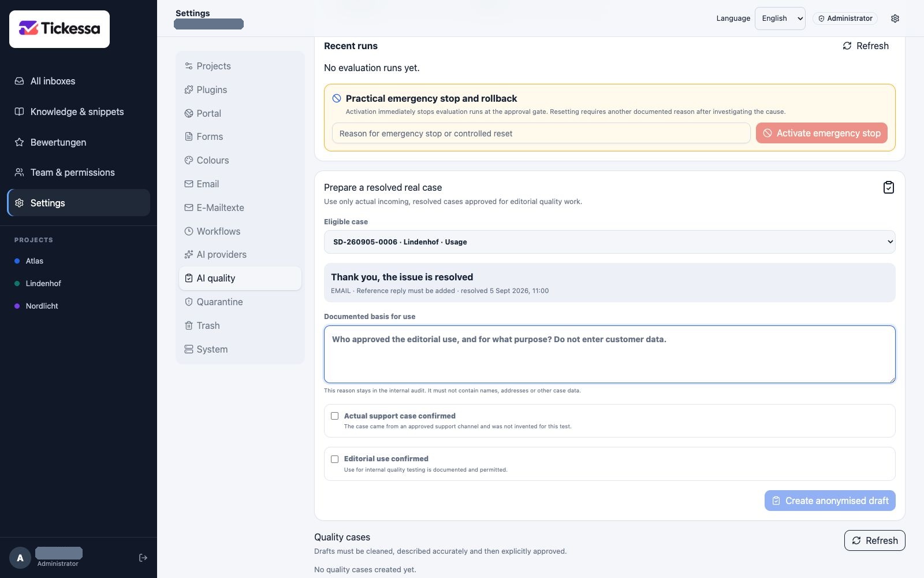The image size is (924, 578).
Task: Open the Trash settings section
Action: [240, 325]
